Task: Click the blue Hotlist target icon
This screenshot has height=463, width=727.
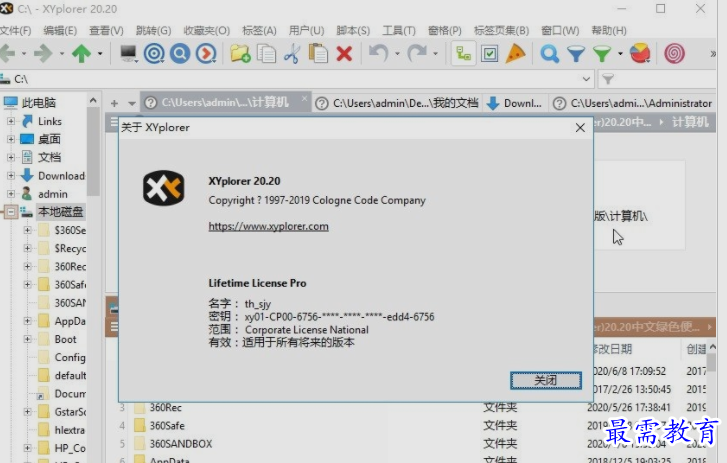Action: [154, 54]
